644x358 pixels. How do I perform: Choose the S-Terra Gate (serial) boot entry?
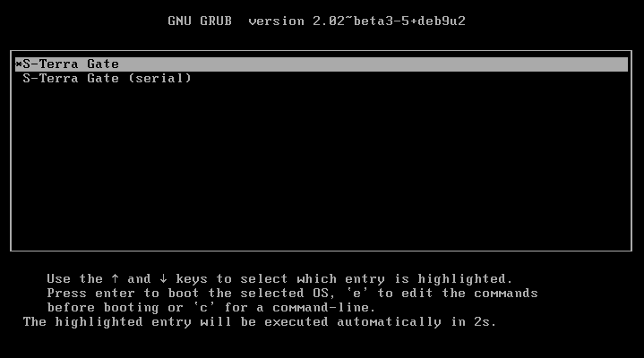(107, 78)
